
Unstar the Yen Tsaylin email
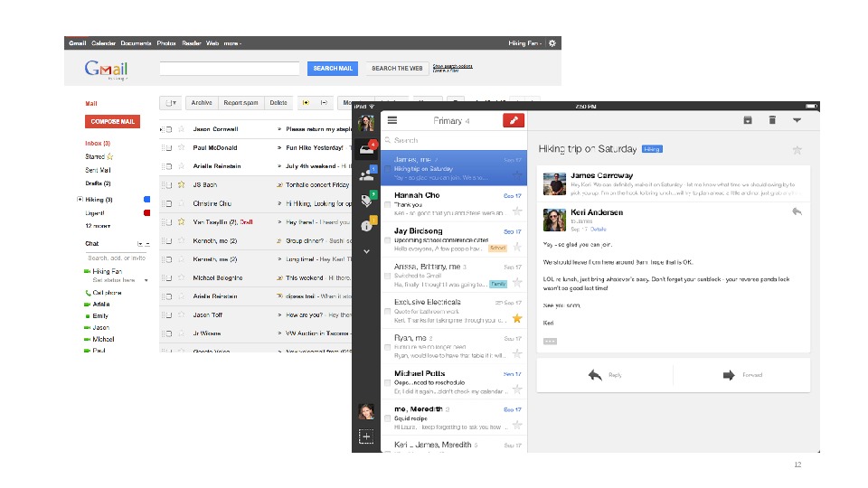[x=181, y=222]
